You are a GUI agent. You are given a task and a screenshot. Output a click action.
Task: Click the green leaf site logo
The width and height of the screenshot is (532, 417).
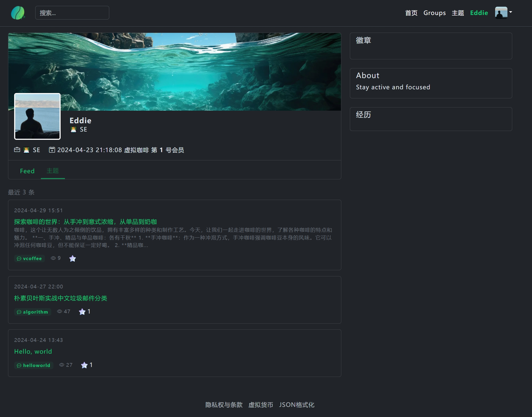pos(18,13)
